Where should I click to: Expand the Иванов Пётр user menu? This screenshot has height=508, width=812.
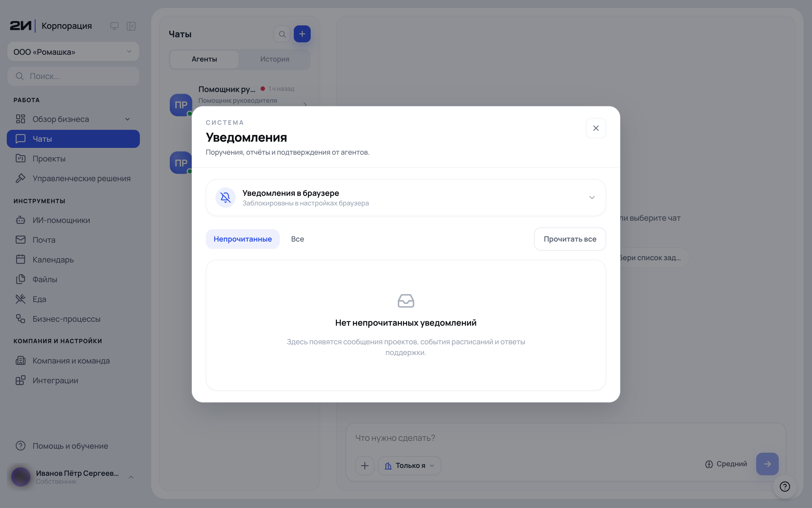(131, 477)
